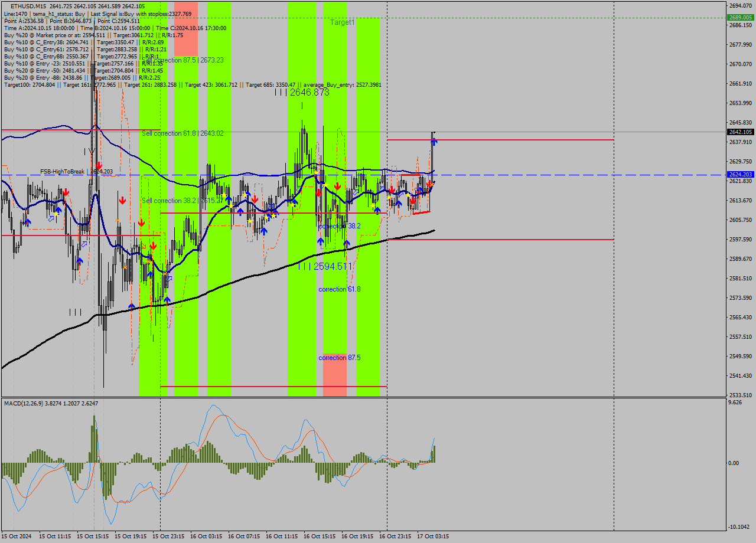Screen dimensions: 756x543
Task: Click the 'Buy %20 @ Entry -88' line
Action: point(83,77)
